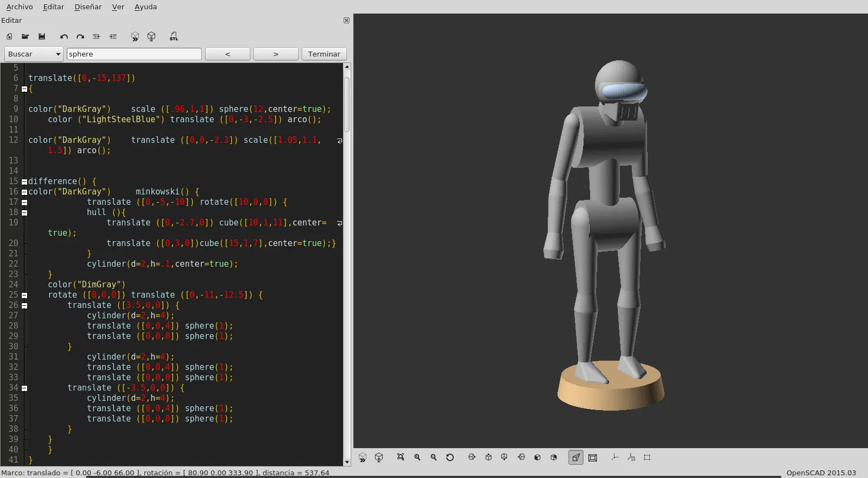Run Preview from the editor toolbar

coord(135,36)
